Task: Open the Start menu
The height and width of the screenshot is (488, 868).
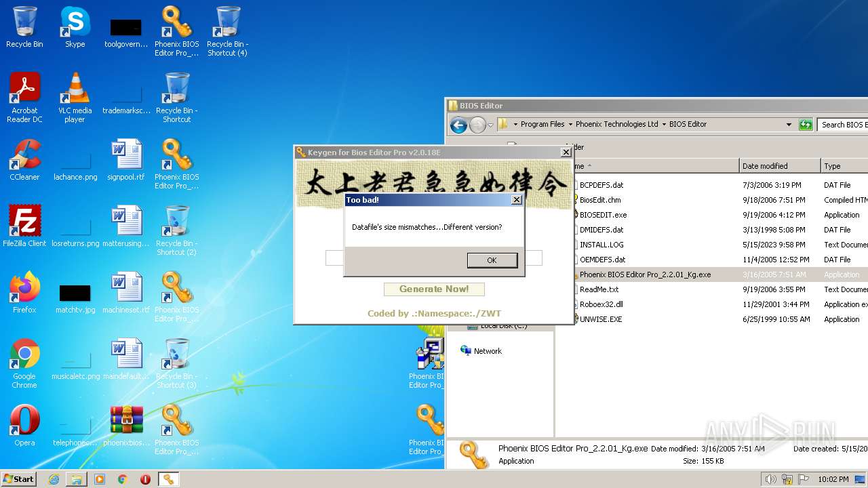Action: tap(19, 479)
